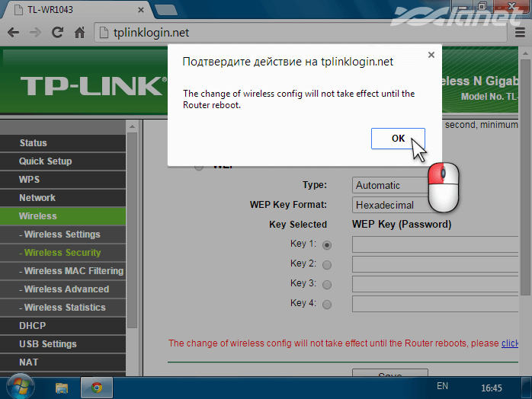
Task: Click the browser forward arrow
Action: [35, 33]
